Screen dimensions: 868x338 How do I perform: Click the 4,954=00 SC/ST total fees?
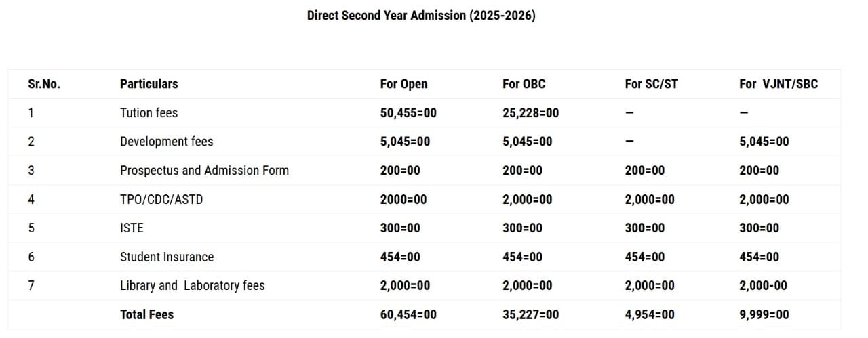pos(650,315)
